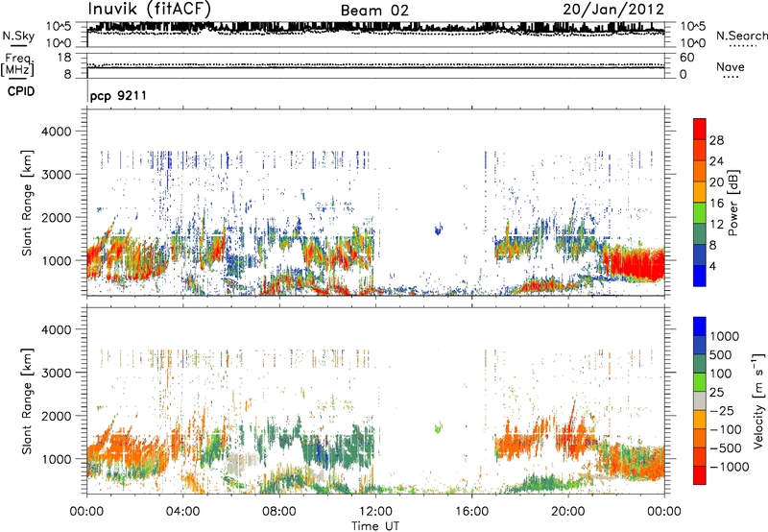Click the isolated blue echo near 14:30 in the power panel
The width and height of the screenshot is (768, 532).
[439, 230]
